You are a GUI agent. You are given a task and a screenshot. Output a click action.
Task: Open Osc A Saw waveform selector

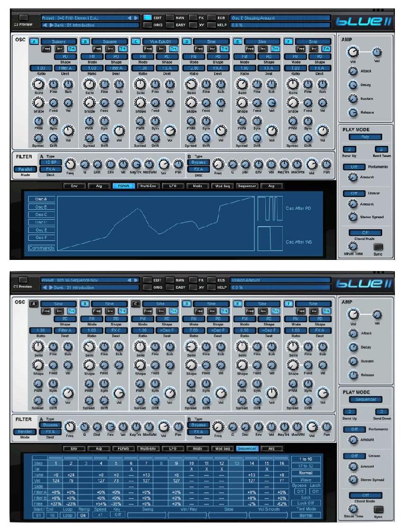tap(59, 304)
